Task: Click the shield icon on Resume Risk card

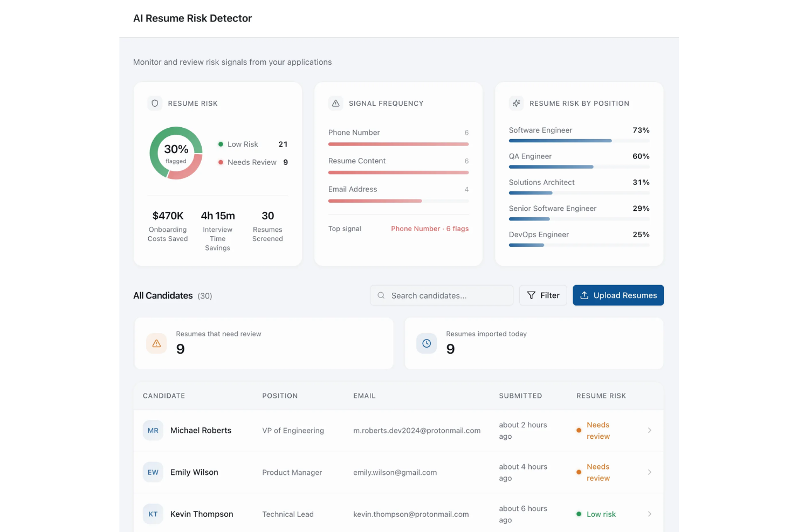Action: [x=155, y=103]
